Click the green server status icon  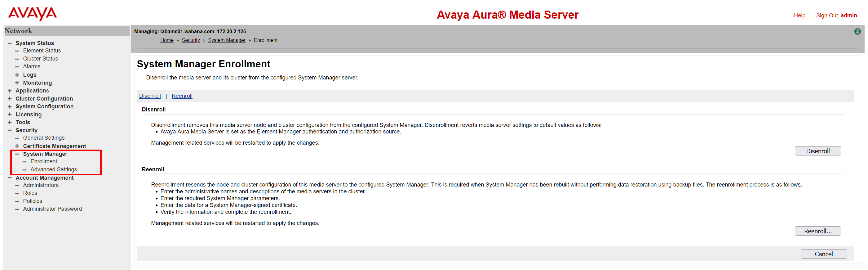(857, 31)
